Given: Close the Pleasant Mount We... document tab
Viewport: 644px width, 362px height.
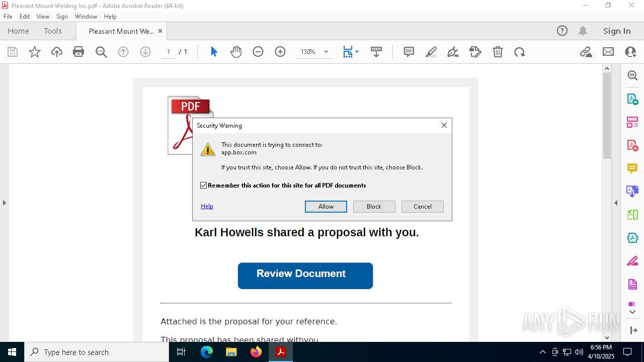Looking at the screenshot, I should [x=160, y=31].
